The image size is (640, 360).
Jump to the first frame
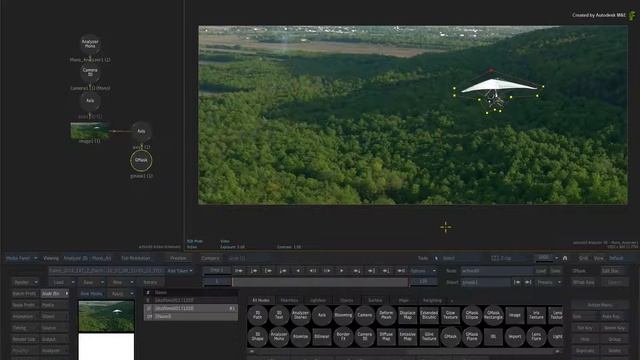click(x=239, y=271)
